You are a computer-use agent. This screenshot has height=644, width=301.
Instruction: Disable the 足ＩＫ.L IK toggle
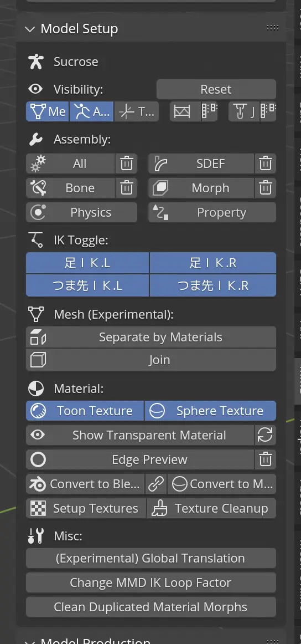(87, 263)
